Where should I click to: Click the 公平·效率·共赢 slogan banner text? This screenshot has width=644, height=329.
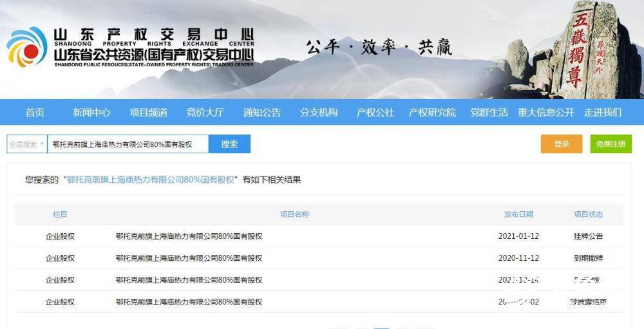(379, 48)
